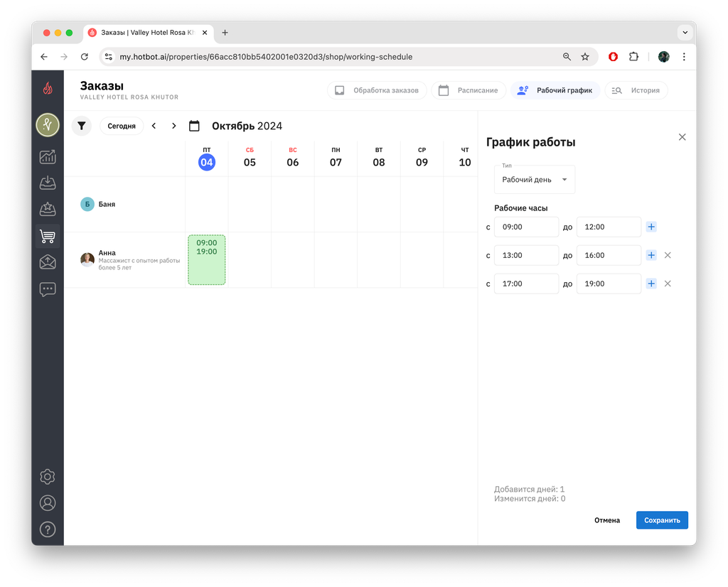Close the График работы panel
The image size is (728, 587).
(x=682, y=137)
